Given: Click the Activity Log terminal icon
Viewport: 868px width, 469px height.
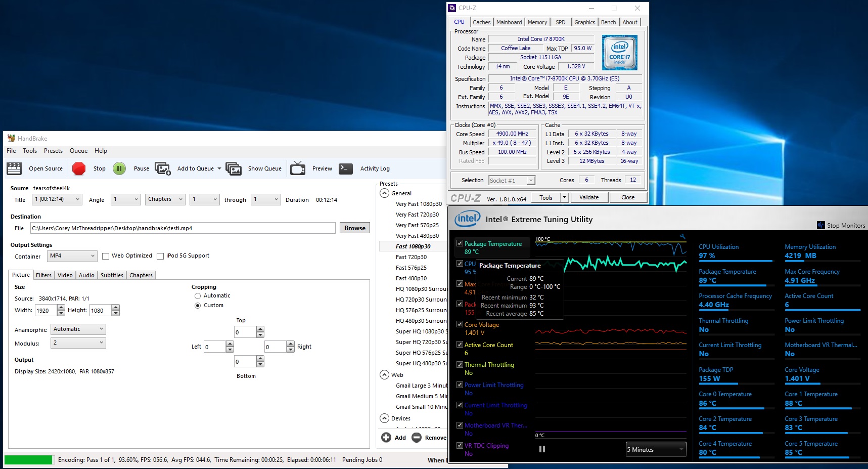Looking at the screenshot, I should coord(346,168).
